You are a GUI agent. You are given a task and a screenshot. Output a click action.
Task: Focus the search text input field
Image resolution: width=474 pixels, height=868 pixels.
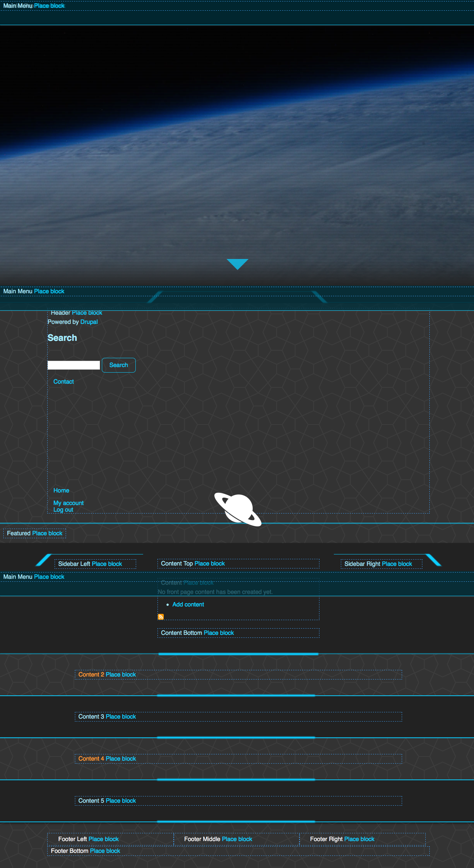click(x=74, y=365)
